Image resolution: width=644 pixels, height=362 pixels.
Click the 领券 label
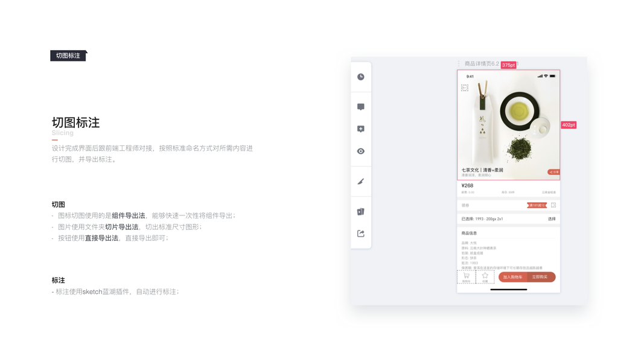(x=465, y=205)
